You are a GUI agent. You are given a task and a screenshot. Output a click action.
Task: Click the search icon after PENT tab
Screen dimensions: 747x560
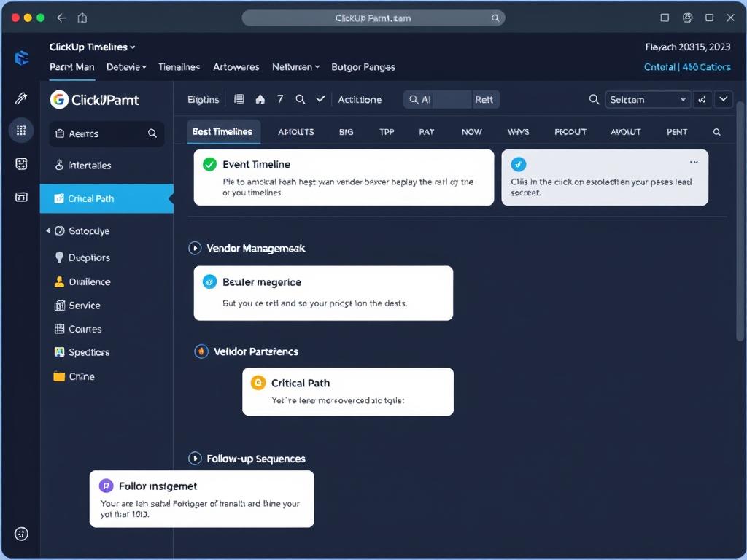(x=716, y=132)
